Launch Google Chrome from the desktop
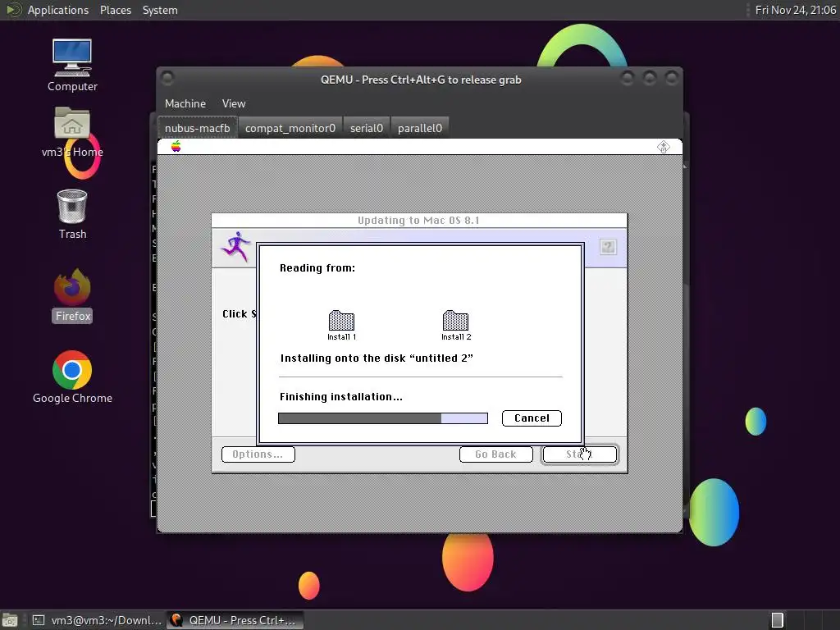 [72, 377]
